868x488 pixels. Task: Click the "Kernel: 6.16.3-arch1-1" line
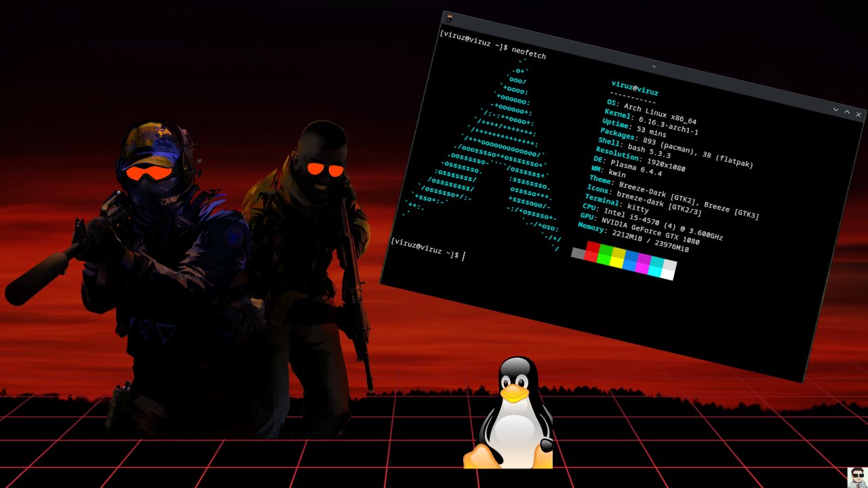(650, 122)
